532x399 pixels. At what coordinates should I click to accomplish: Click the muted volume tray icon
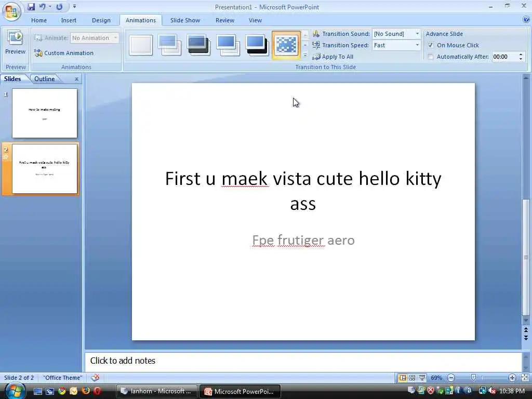click(492, 391)
